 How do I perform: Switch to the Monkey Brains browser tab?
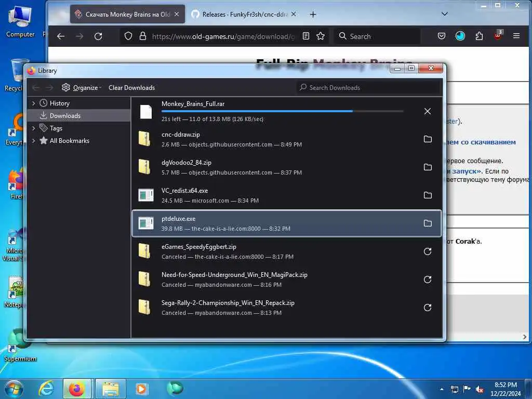(x=127, y=14)
